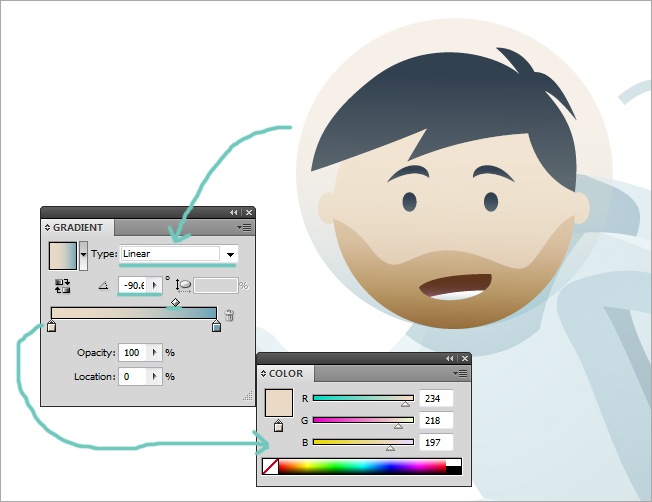Open the Color panel flyout menu

click(460, 373)
